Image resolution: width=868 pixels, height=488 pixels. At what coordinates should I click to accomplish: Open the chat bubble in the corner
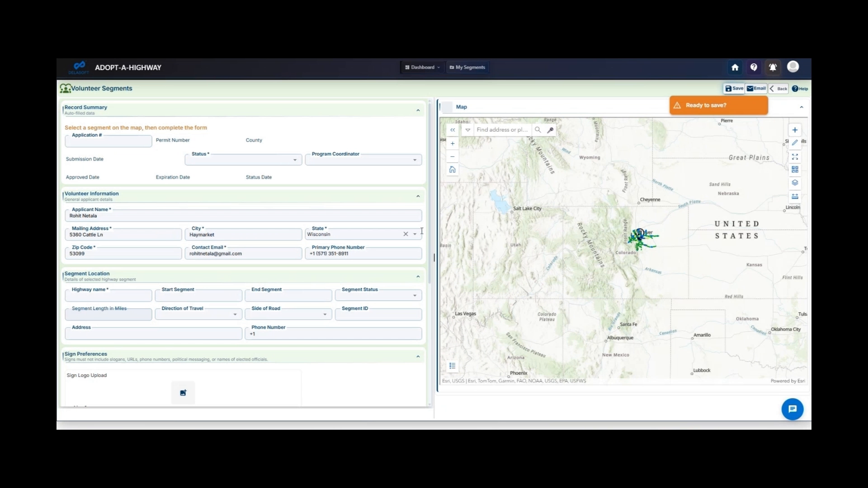[792, 409]
